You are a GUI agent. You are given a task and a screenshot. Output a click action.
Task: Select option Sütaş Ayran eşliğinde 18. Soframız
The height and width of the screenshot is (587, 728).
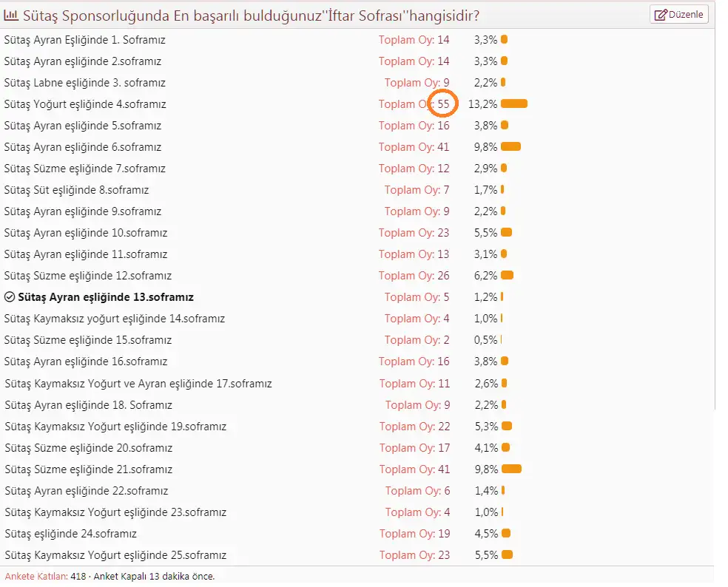click(88, 405)
